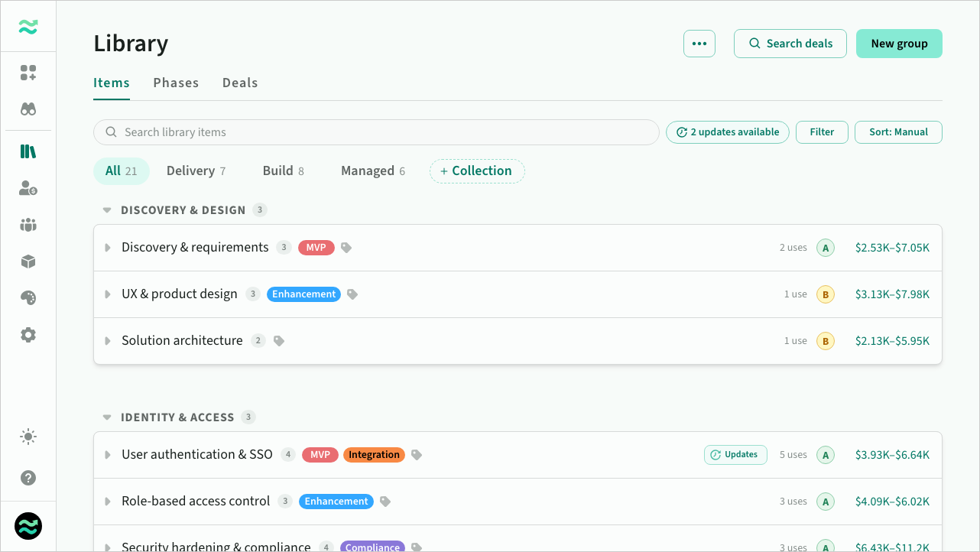This screenshot has width=980, height=552.
Task: Click tag icon on User authentication & SSO
Action: pyautogui.click(x=416, y=455)
